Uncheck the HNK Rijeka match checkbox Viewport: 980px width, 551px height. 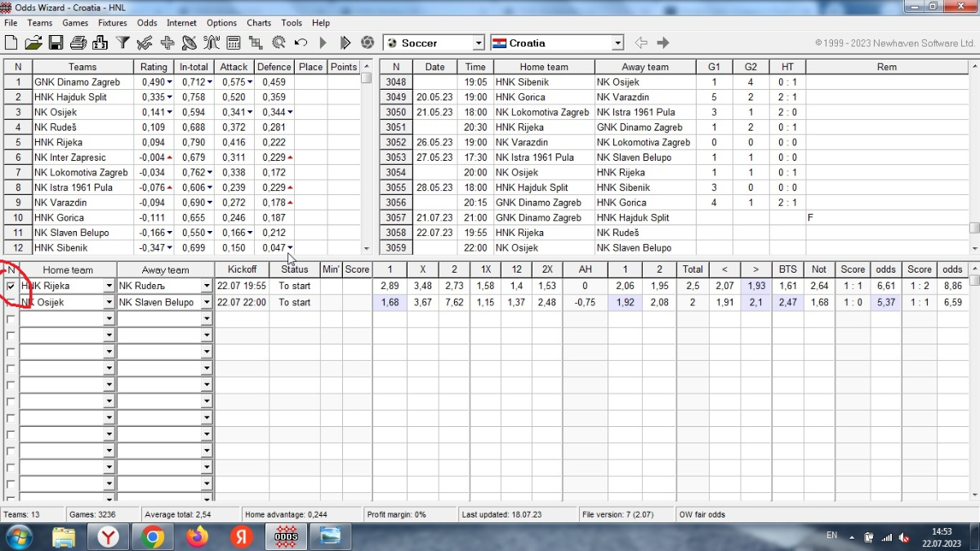[x=11, y=287]
